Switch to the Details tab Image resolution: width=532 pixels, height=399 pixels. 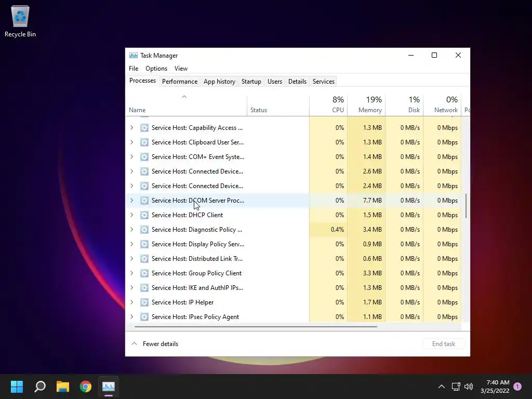[x=298, y=82]
